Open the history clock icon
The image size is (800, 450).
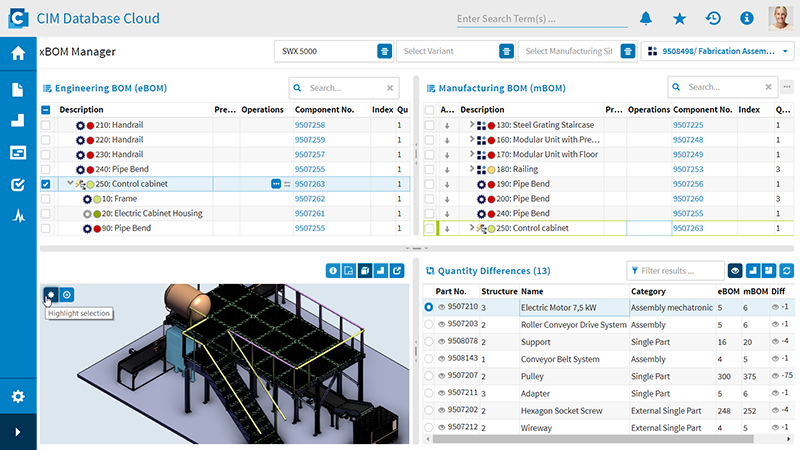713,18
